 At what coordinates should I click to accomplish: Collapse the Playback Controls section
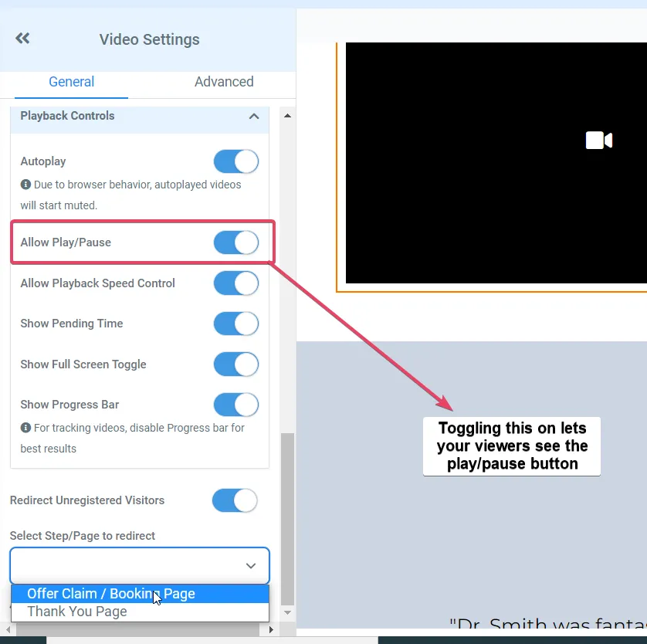254,117
